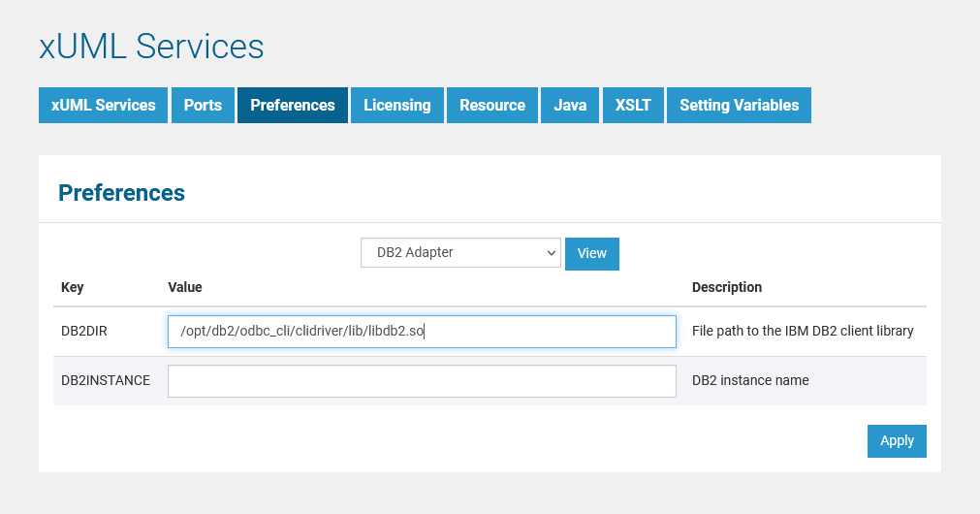Go to the Licensing tab
This screenshot has width=980, height=514.
396,106
